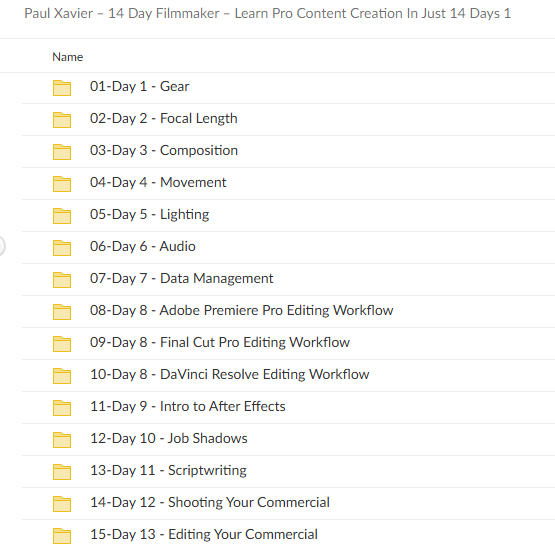
Task: Click the folder icon for 12-Day 10 - Job Shadows
Action: pyautogui.click(x=62, y=439)
